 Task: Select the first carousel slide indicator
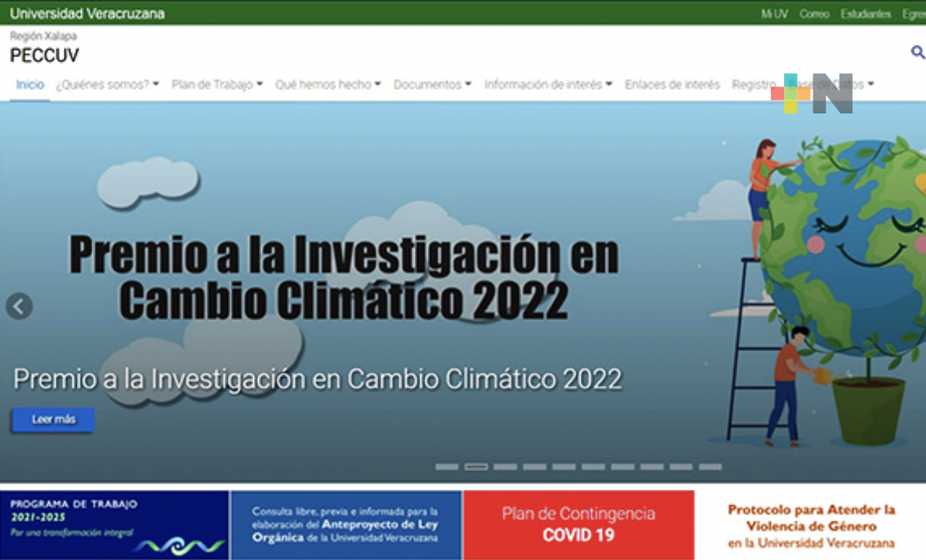(447, 467)
